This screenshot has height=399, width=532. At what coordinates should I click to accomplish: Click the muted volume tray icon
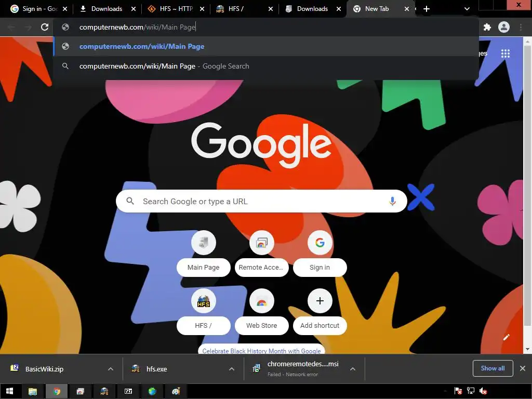tap(483, 391)
